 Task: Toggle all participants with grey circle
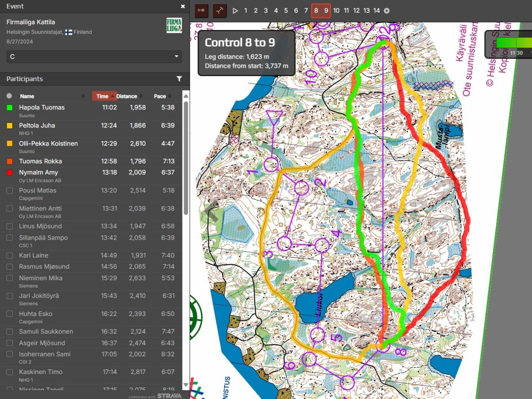9,96
